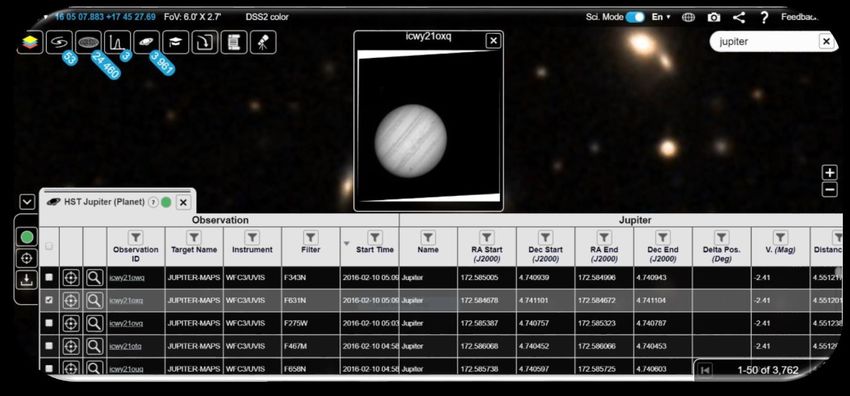The width and height of the screenshot is (850, 396).
Task: Uncheck the icwy21oxq row checkbox
Action: 49,300
